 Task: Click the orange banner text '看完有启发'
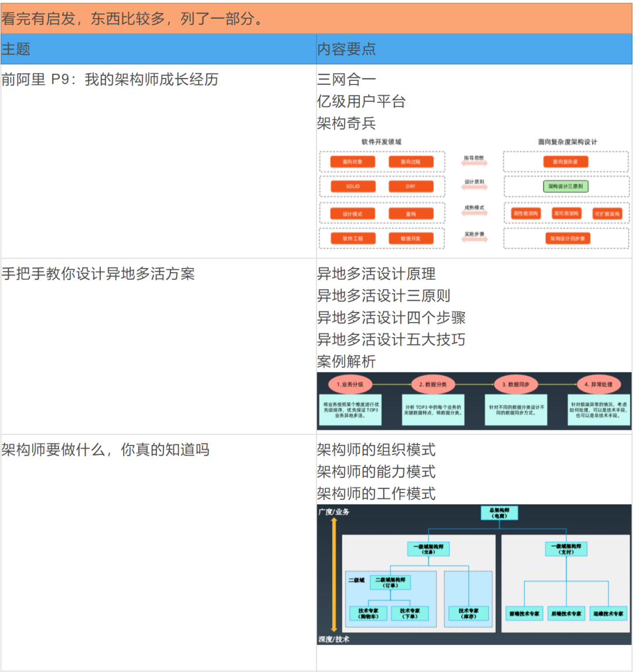point(38,19)
